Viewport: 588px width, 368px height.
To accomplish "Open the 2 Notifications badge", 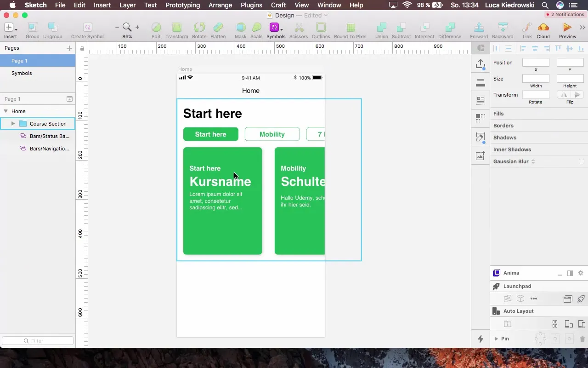I will point(565,14).
